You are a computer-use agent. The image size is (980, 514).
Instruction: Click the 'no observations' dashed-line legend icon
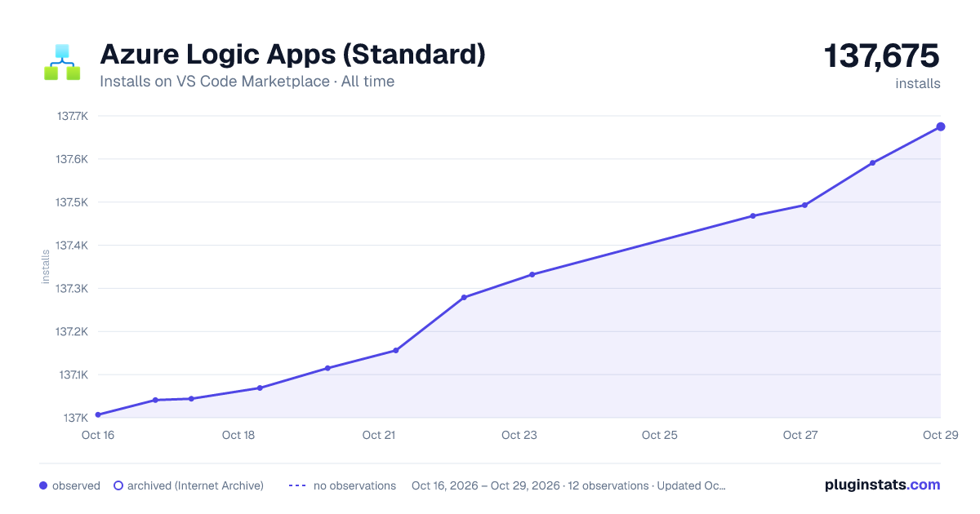[x=297, y=485]
